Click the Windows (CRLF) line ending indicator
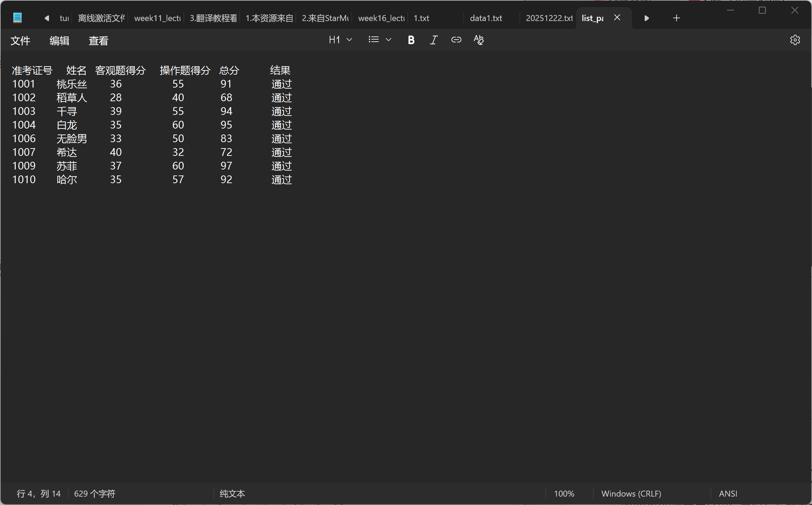Screen dimensions: 812x505 (631, 493)
